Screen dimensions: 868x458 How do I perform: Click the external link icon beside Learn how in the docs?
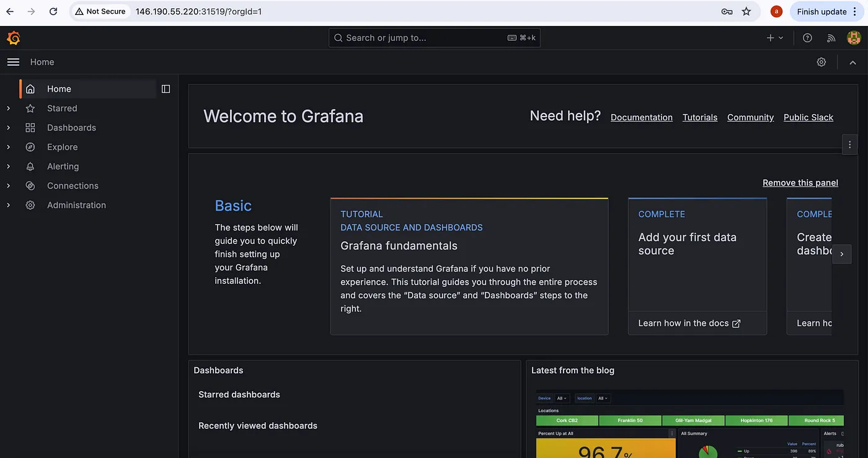(x=737, y=324)
